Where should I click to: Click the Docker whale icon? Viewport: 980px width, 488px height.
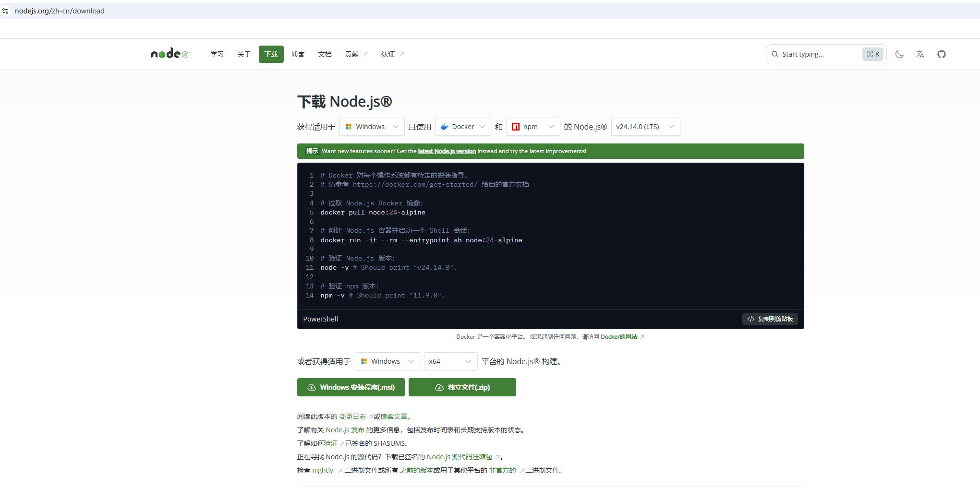point(445,127)
